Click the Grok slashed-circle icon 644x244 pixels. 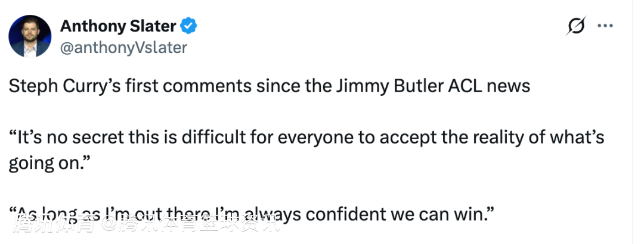[577, 26]
